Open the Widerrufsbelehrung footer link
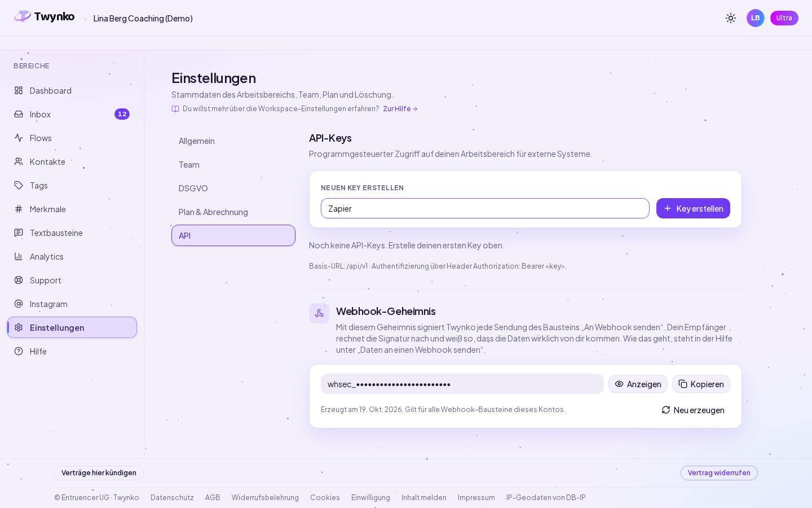Screen dimensions: 812x508 coord(265,497)
